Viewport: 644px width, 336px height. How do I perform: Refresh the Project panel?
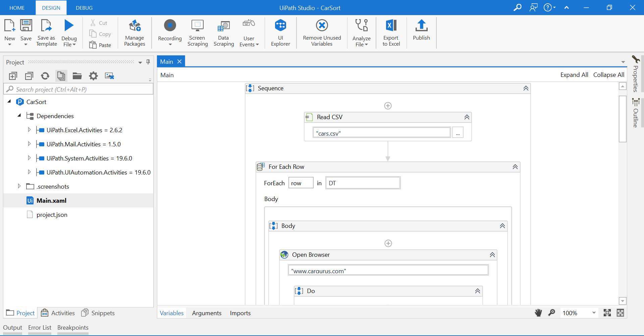(x=45, y=76)
